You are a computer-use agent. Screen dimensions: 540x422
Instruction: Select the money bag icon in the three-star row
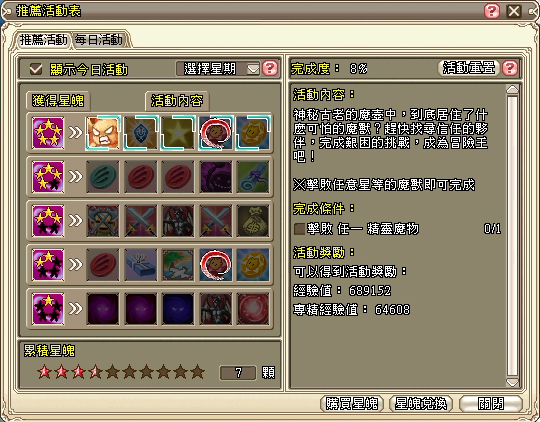pyautogui.click(x=253, y=221)
